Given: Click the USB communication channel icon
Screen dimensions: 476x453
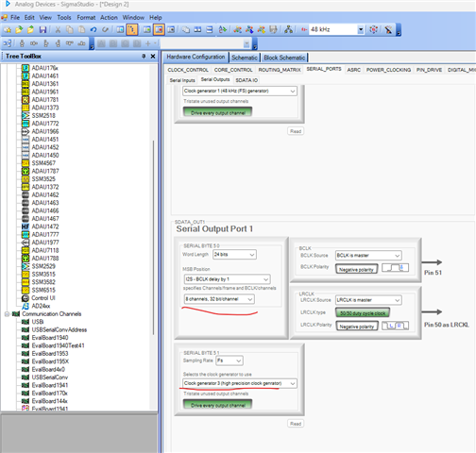Looking at the screenshot, I should [x=25, y=322].
